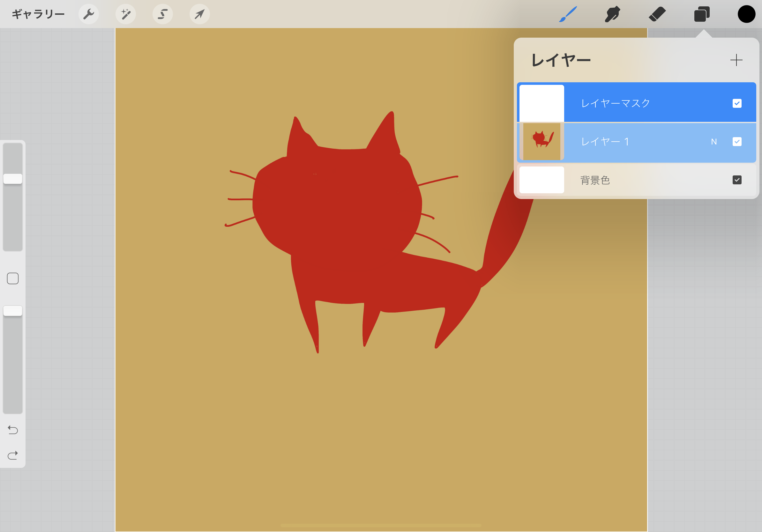Tap the square modify button in sidebar

[13, 279]
